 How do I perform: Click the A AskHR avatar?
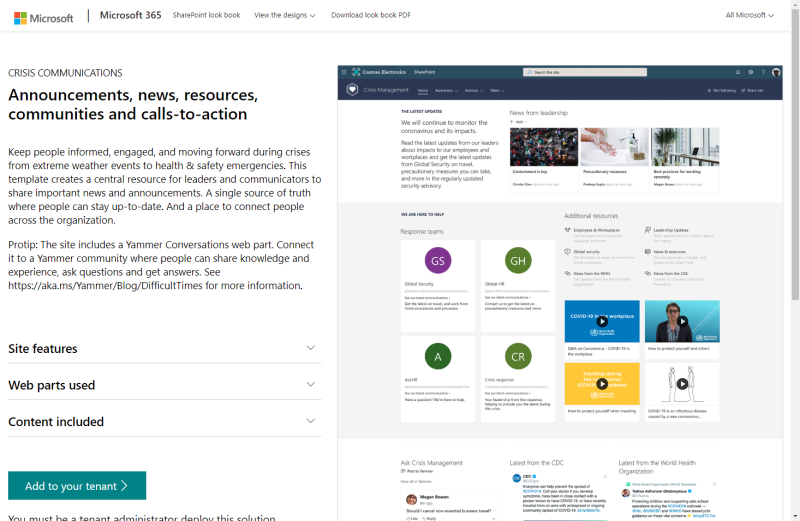[x=438, y=357]
